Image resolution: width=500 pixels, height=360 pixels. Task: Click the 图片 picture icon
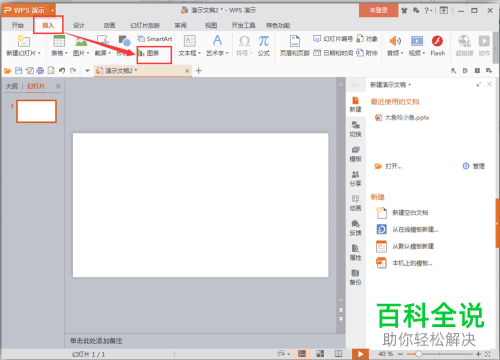click(81, 41)
